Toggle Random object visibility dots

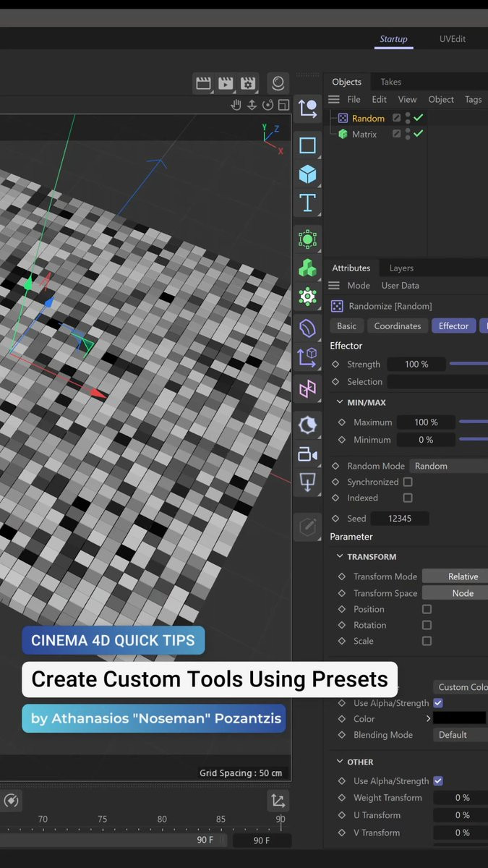click(x=408, y=118)
